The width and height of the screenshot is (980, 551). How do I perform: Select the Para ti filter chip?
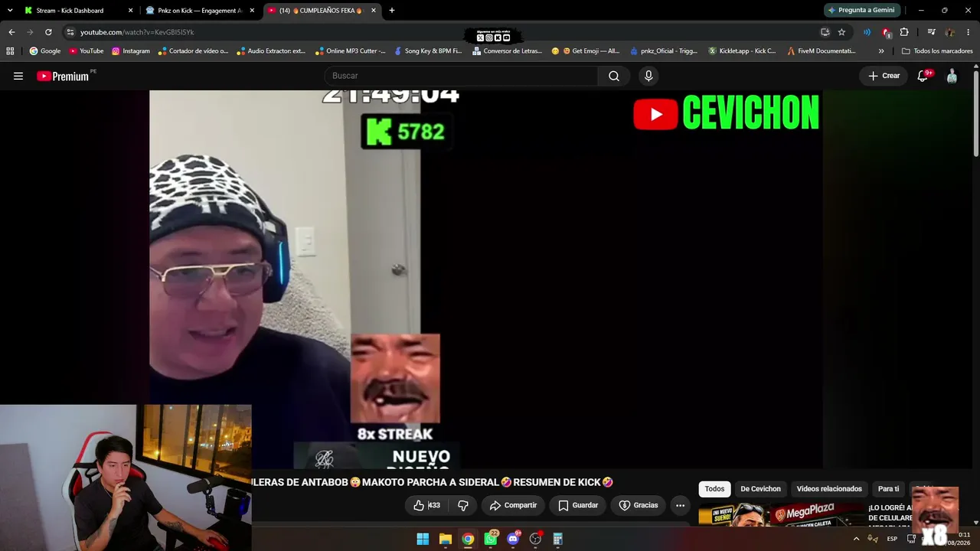(888, 489)
